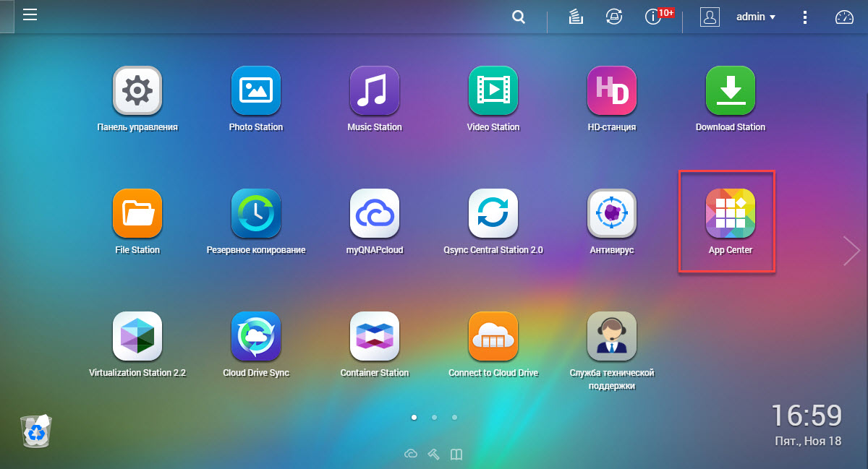The width and height of the screenshot is (868, 469).
Task: Click the search magnifier icon
Action: click(519, 17)
